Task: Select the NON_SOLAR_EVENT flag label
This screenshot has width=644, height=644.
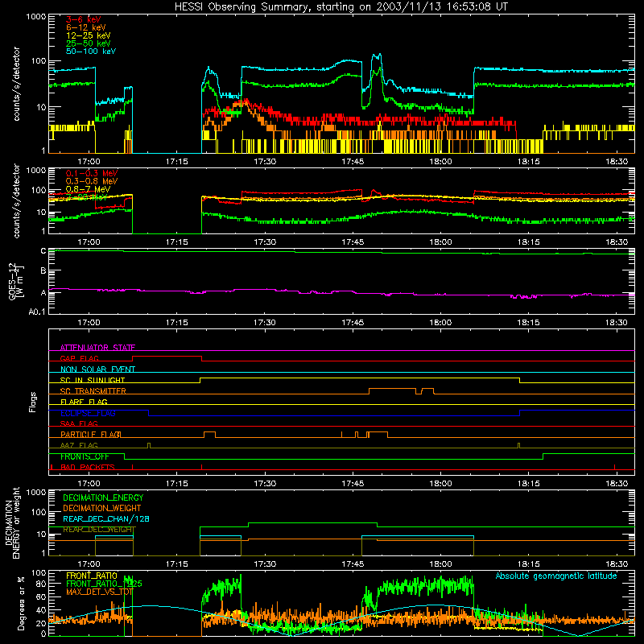Action: coord(97,369)
